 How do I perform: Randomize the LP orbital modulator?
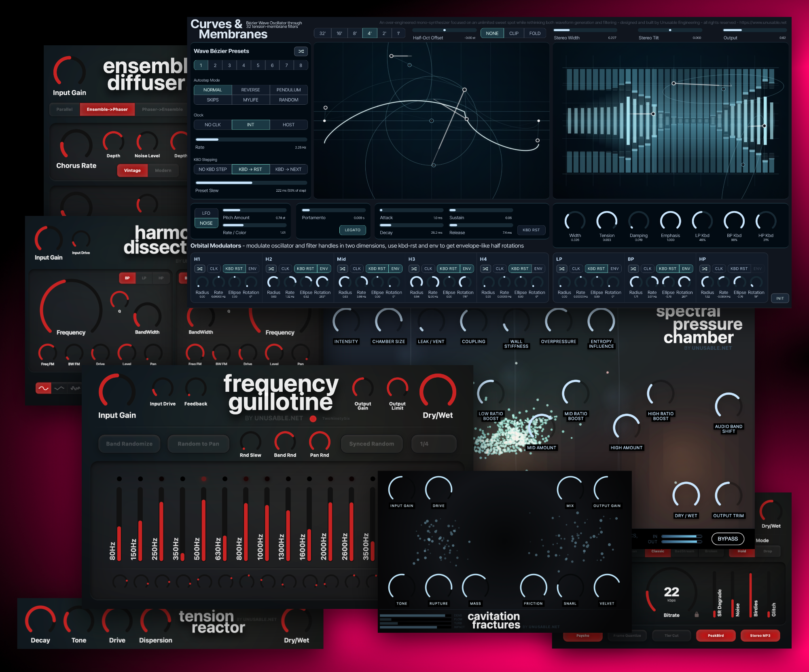pyautogui.click(x=562, y=269)
